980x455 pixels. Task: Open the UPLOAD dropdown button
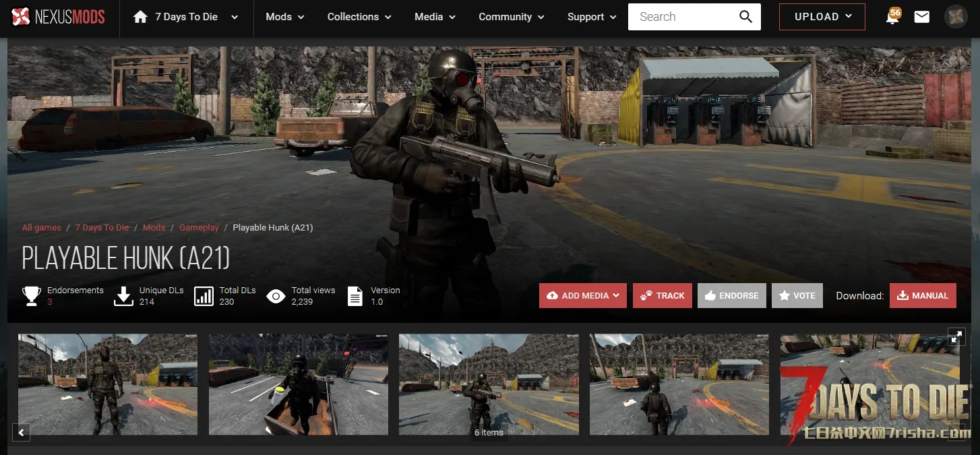(822, 17)
